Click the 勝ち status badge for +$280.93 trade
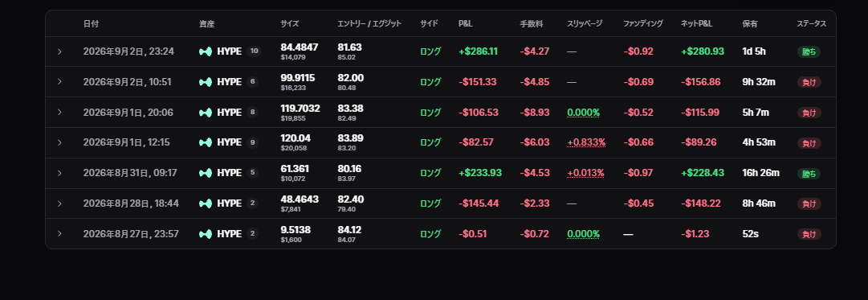Screen dimensions: 868x300 coord(809,51)
